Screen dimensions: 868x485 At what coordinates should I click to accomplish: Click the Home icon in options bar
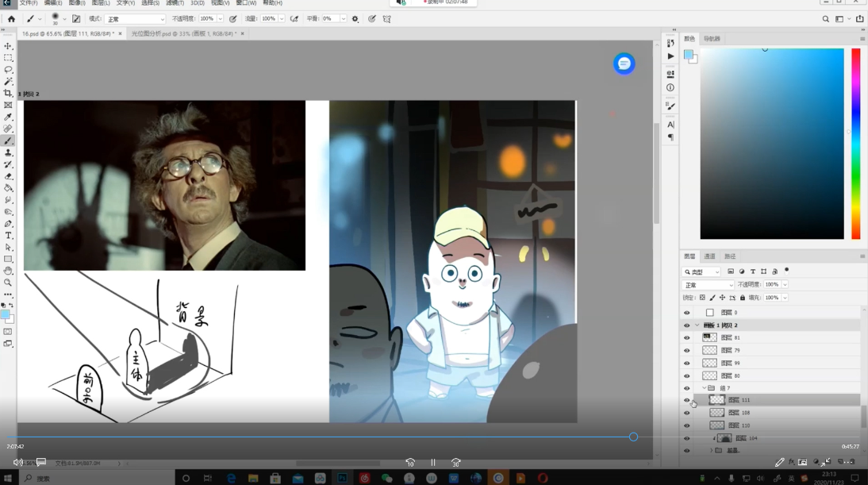coord(11,19)
